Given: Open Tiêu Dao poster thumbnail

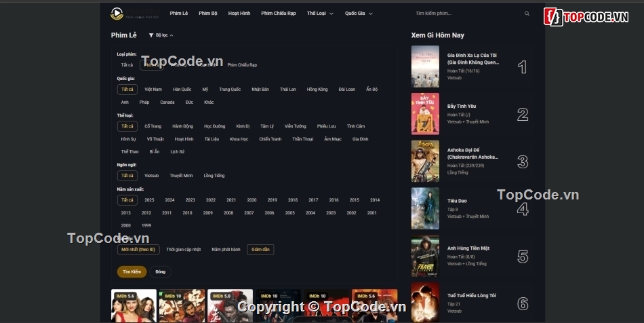Looking at the screenshot, I should click(425, 208).
